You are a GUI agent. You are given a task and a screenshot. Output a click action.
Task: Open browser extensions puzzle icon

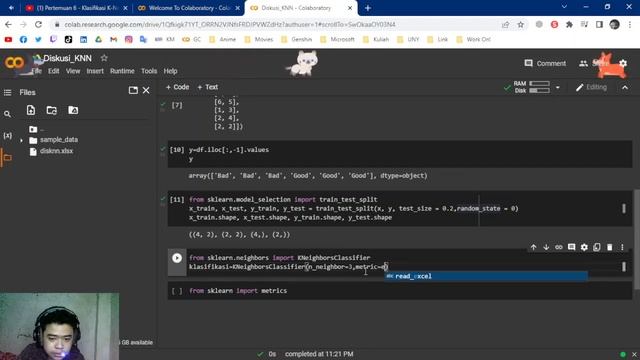[569, 24]
